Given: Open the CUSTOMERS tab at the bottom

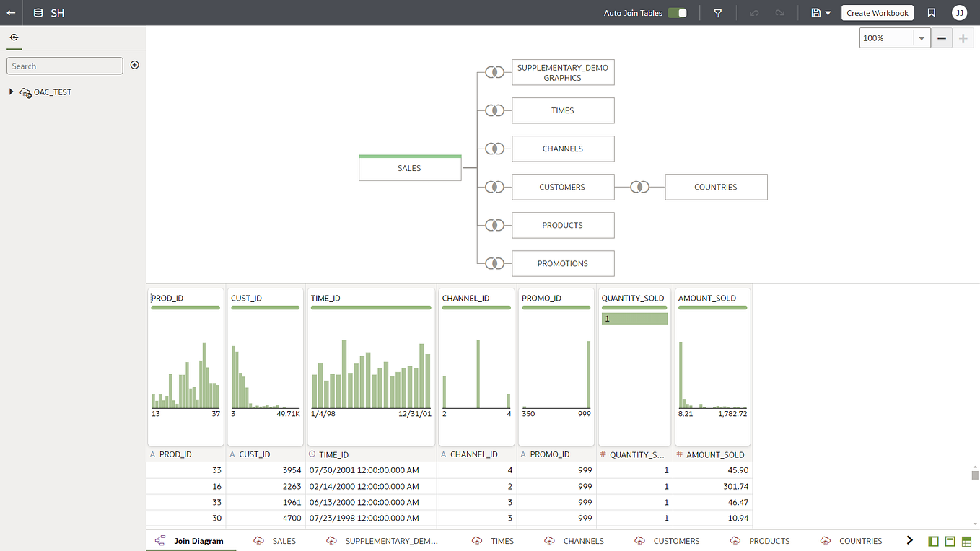Looking at the screenshot, I should tap(676, 540).
